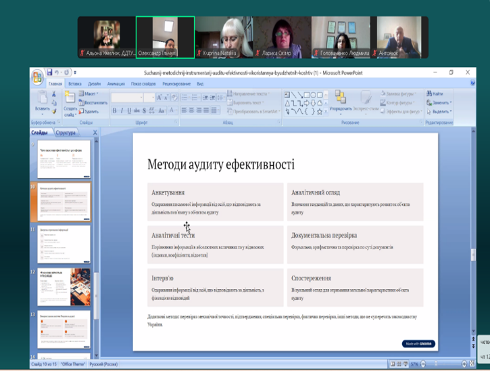Click the Заменить replace button
This screenshot has width=491, height=372.
click(439, 103)
